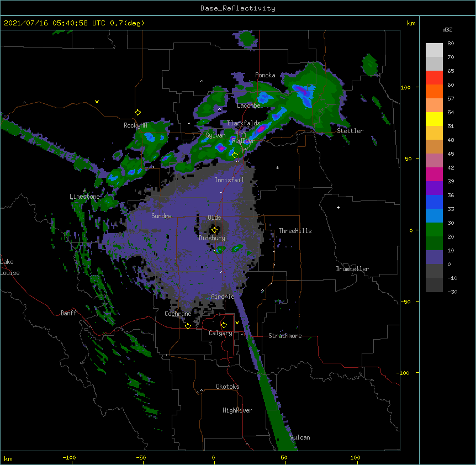476x465 pixels.
Task: Select the light gray 80-70 dBZ swatch
Action: point(434,50)
